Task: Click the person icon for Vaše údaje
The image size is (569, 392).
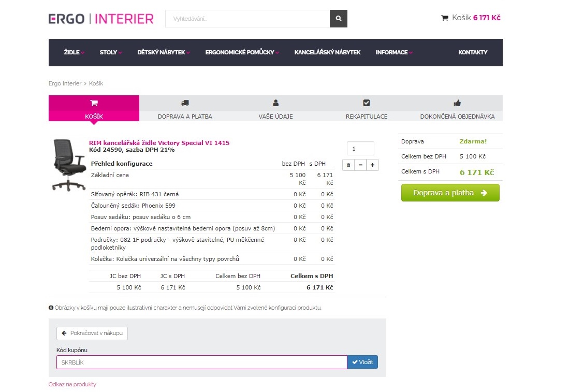Action: tap(276, 103)
